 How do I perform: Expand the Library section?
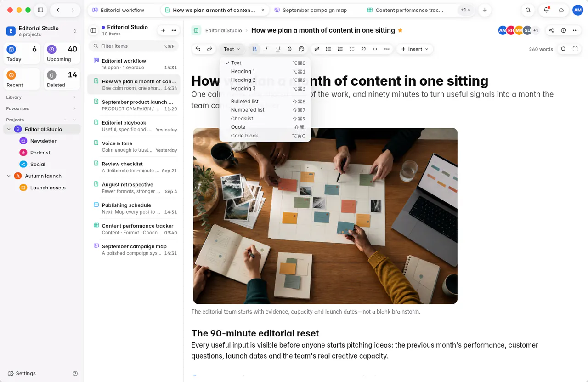tap(41, 97)
